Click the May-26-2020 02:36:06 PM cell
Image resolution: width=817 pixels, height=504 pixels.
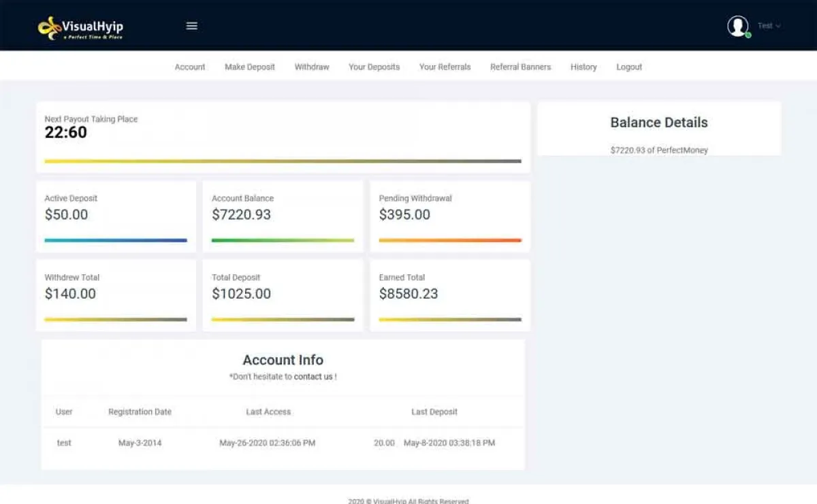click(x=268, y=443)
